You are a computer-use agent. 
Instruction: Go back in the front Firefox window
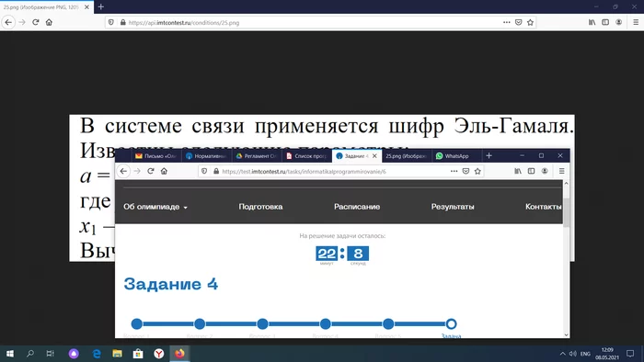[x=123, y=172]
